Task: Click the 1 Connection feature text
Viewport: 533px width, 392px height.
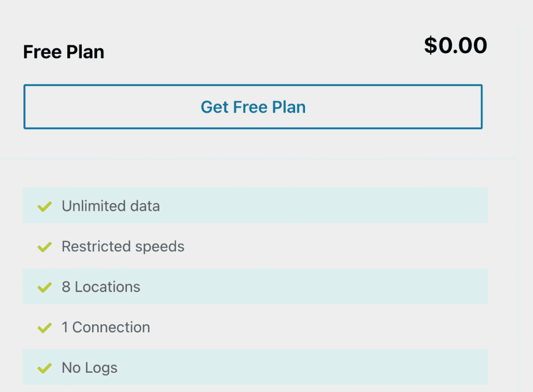Action: pyautogui.click(x=106, y=327)
